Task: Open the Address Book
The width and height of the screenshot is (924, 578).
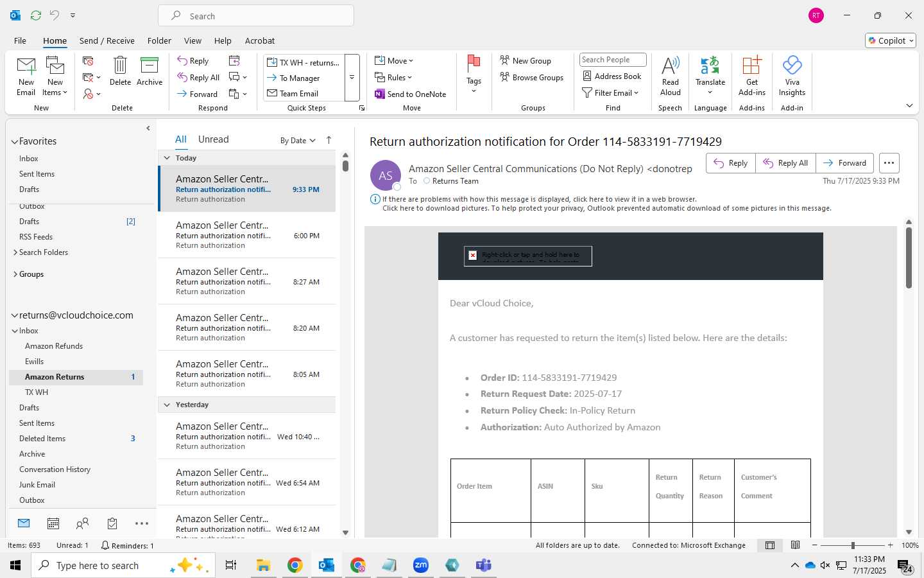Action: (612, 76)
